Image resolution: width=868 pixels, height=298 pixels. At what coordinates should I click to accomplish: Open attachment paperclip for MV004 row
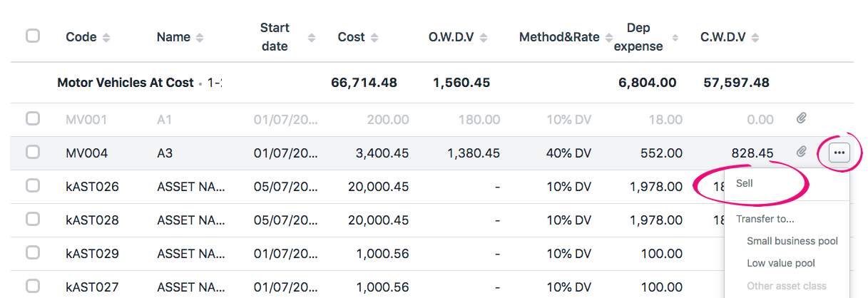pos(802,152)
